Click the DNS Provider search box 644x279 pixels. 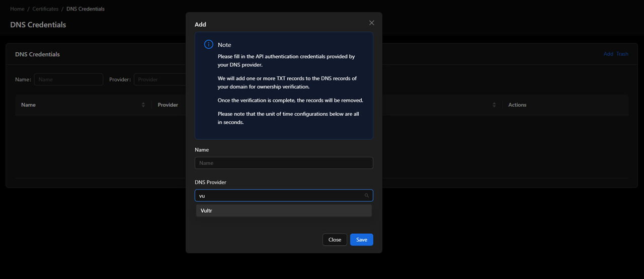coord(284,196)
